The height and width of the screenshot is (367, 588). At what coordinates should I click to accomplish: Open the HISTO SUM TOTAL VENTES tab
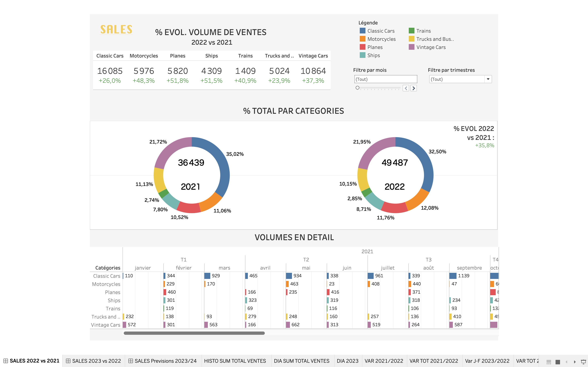pyautogui.click(x=235, y=361)
